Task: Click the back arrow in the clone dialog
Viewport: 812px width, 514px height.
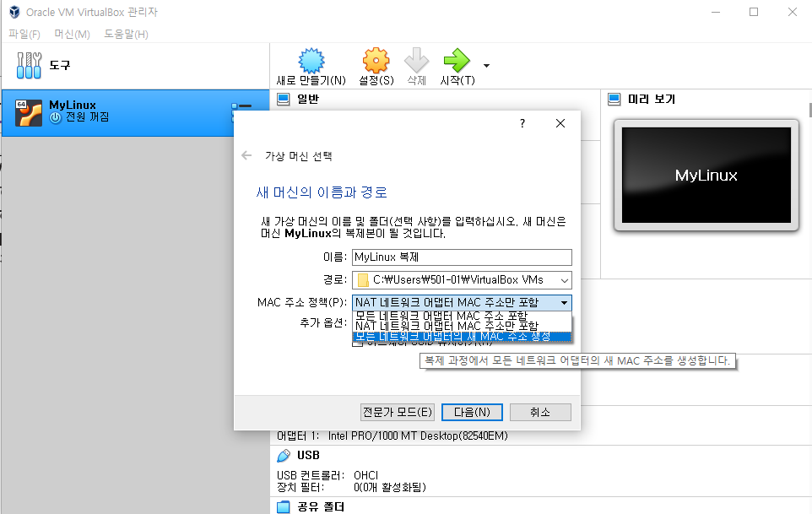Action: pos(246,155)
